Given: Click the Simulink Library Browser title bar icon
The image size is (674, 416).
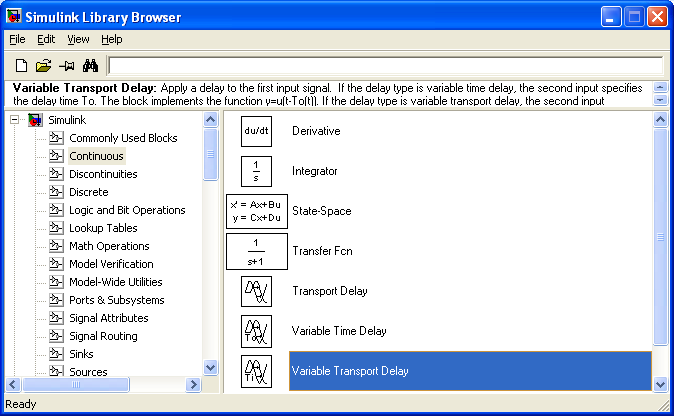Looking at the screenshot, I should tap(14, 16).
